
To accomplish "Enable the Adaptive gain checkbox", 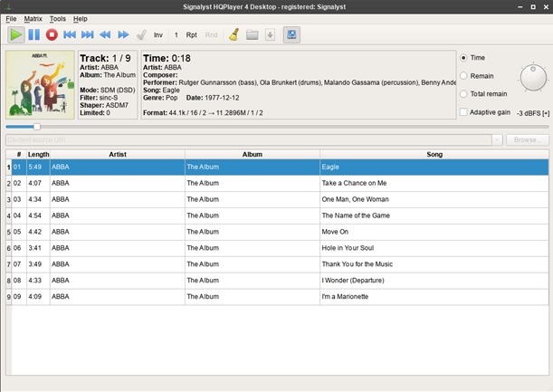I will pyautogui.click(x=464, y=112).
